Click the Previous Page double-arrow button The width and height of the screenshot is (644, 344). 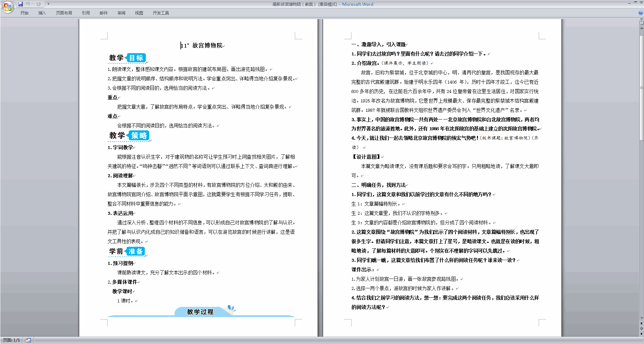coord(641,324)
